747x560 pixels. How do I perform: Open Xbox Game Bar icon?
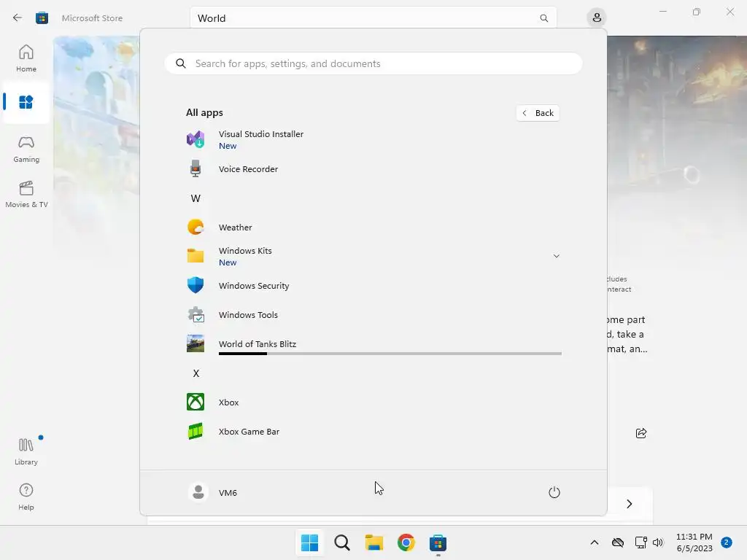pos(196,432)
